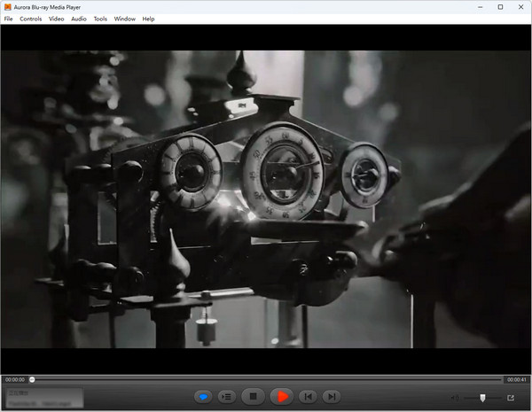Toggle fullscreen mode icon
The width and height of the screenshot is (532, 412).
click(x=511, y=398)
